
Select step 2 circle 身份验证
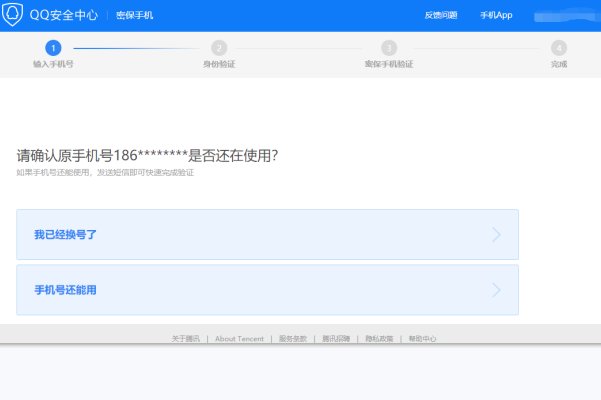219,48
